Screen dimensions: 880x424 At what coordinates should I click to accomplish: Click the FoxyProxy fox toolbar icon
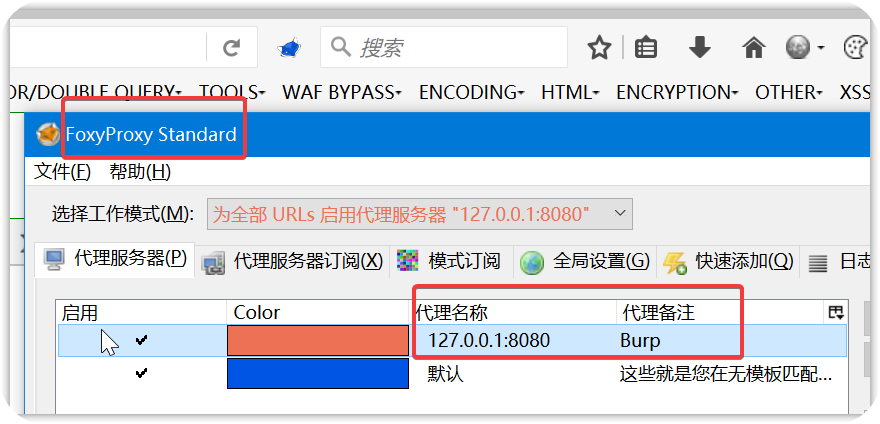290,48
